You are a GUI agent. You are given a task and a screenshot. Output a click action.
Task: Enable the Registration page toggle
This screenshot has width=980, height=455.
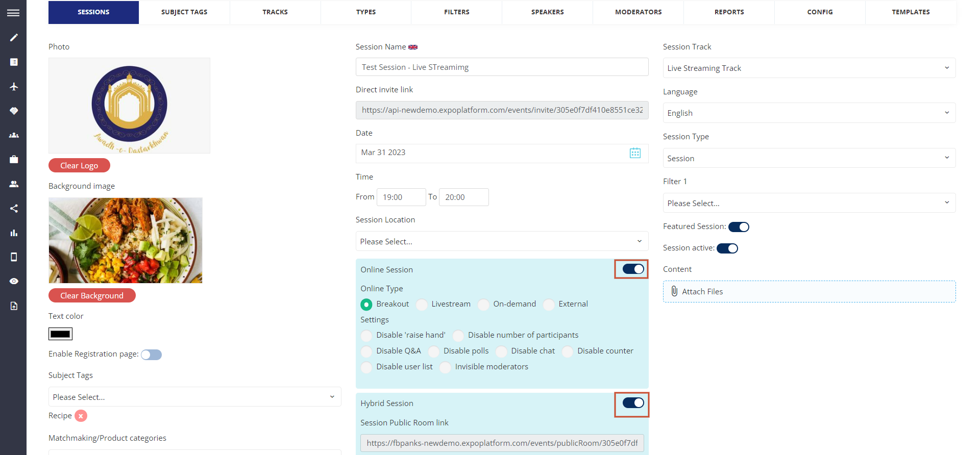click(151, 355)
